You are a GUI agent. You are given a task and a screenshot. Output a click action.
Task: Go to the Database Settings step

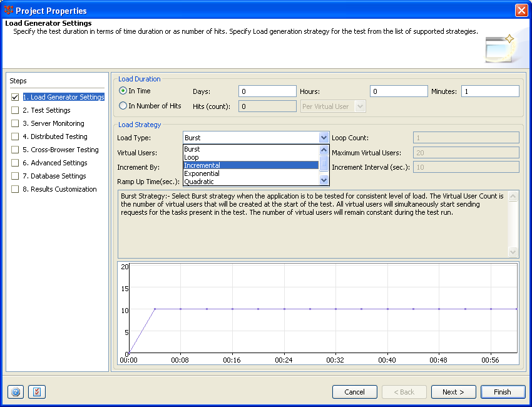54,176
